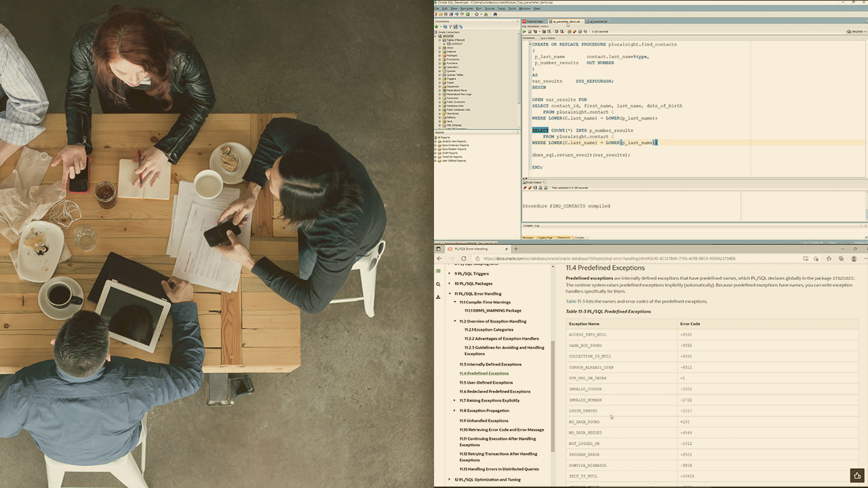Expand the Triggers node in tree
The width and height of the screenshot is (868, 488).
[439, 79]
